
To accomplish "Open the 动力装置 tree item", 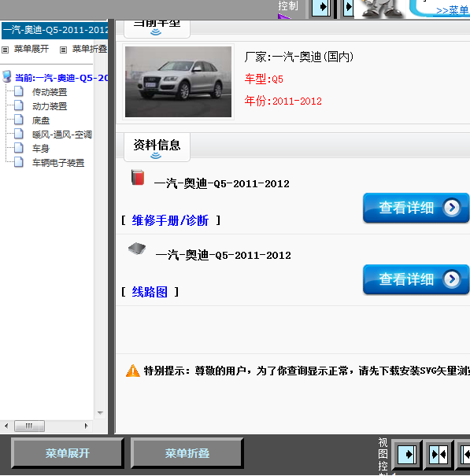I will point(50,106).
